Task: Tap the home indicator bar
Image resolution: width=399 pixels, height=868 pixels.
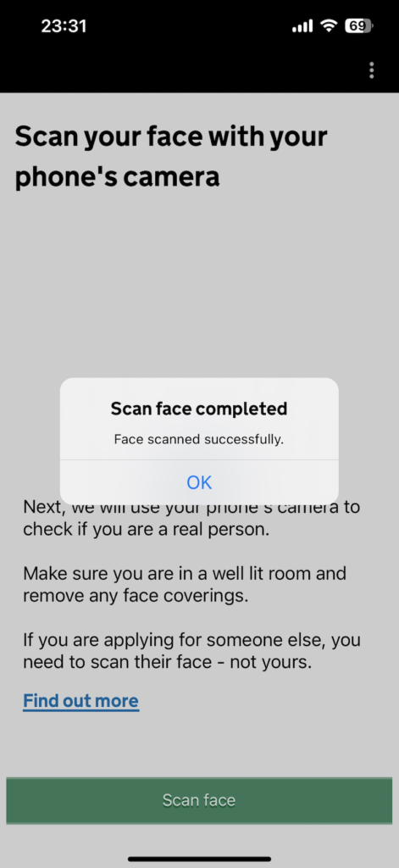Action: [199, 860]
